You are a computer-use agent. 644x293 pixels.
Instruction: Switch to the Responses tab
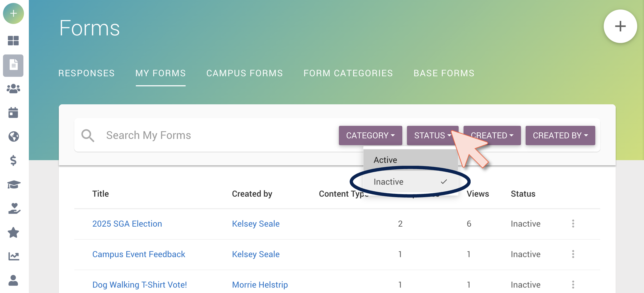[x=86, y=73]
